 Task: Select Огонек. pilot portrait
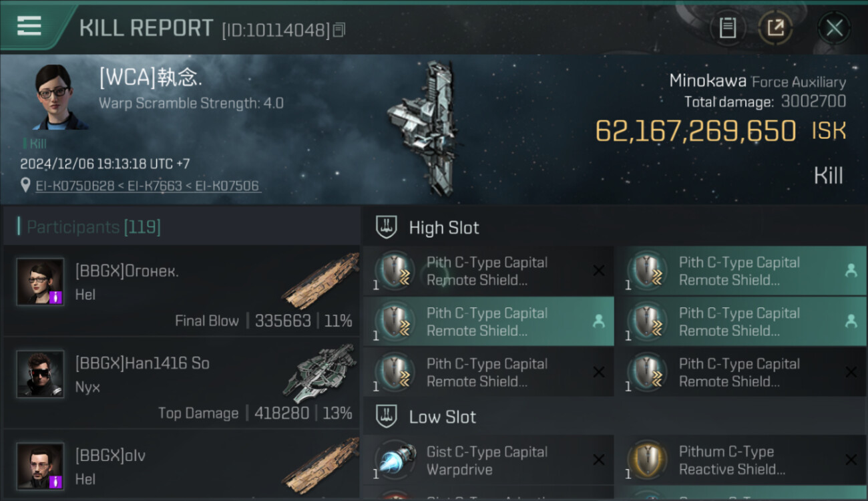pos(40,282)
